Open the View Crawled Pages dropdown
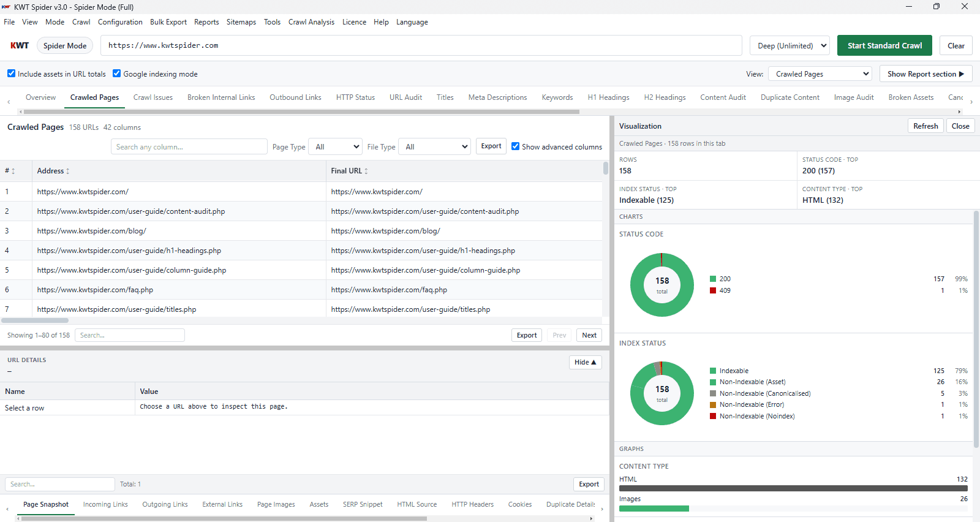Screen dimensions: 980x522 820,74
